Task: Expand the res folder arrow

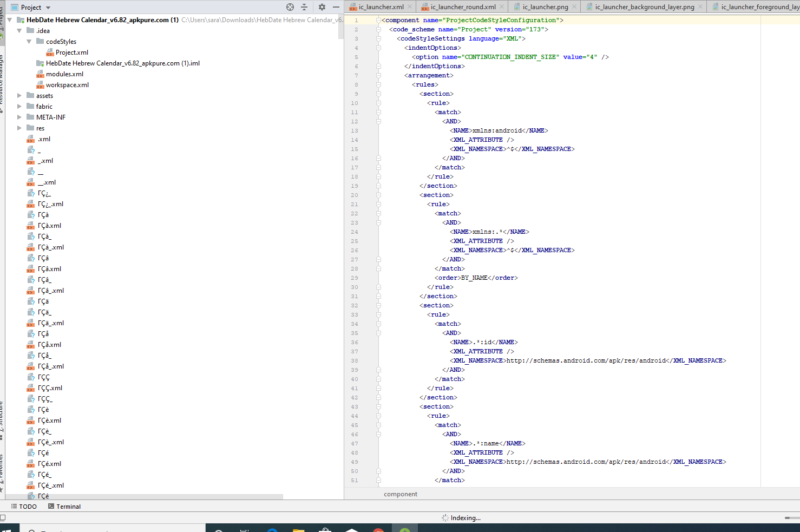Action: pos(19,128)
